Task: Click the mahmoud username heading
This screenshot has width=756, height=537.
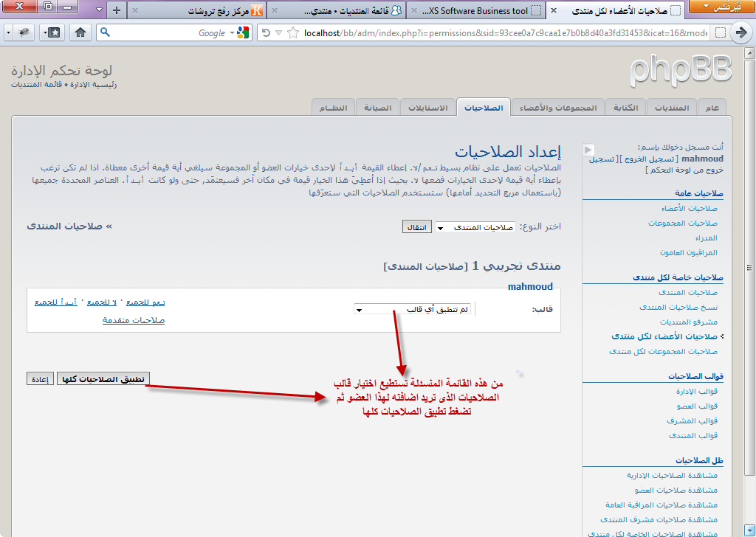Action: [x=530, y=286]
